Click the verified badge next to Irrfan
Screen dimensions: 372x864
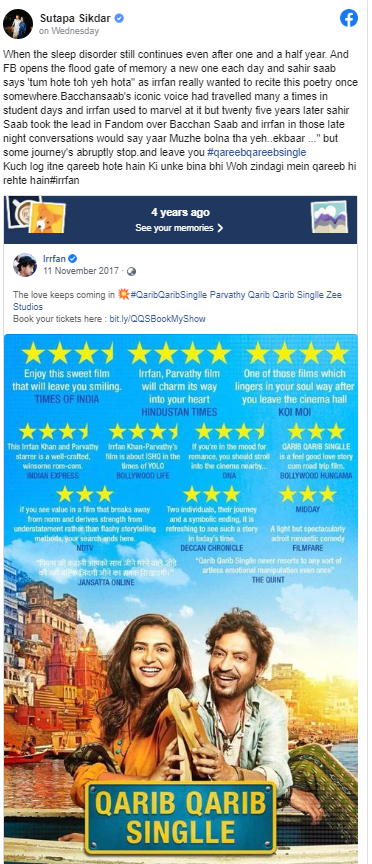[x=72, y=259]
